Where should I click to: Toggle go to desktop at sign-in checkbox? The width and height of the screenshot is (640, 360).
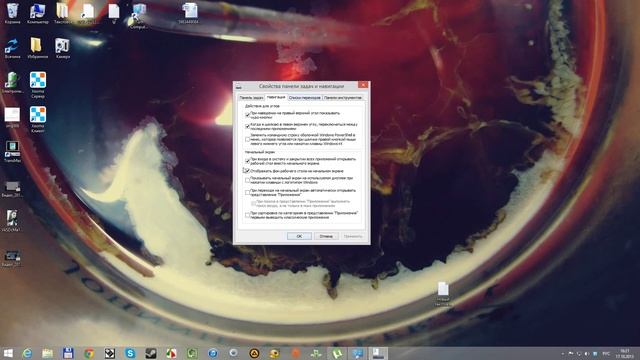point(247,161)
